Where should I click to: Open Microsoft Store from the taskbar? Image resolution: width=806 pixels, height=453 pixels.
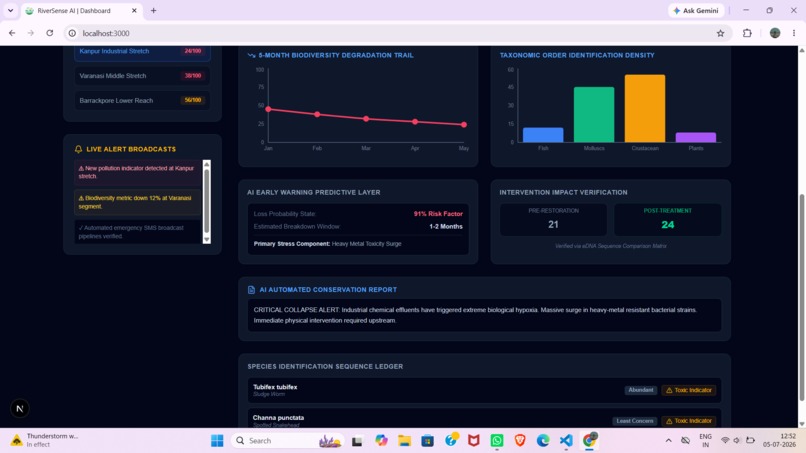(x=427, y=441)
